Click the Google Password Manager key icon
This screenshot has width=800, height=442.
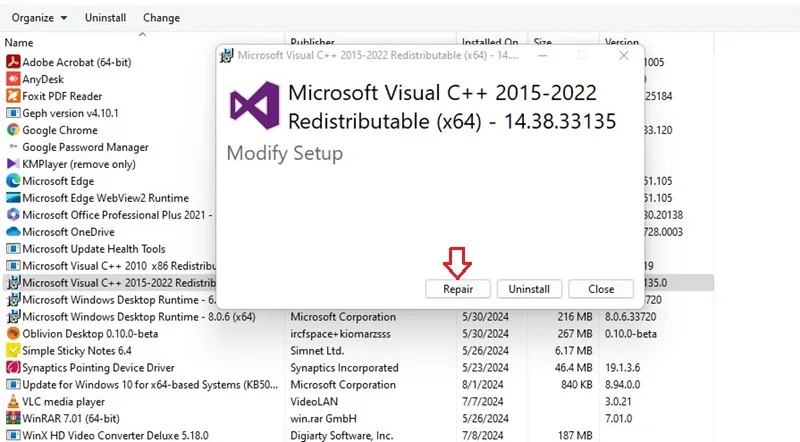point(13,146)
